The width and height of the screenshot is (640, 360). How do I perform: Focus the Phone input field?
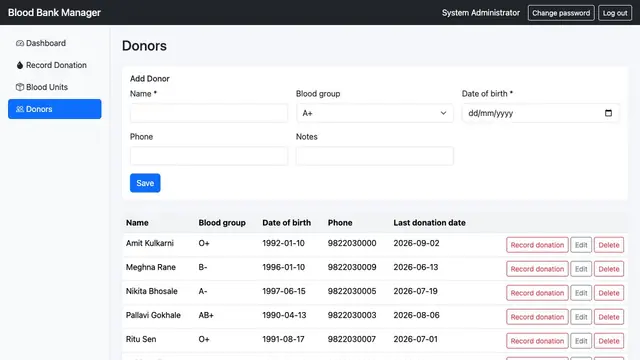pos(209,156)
